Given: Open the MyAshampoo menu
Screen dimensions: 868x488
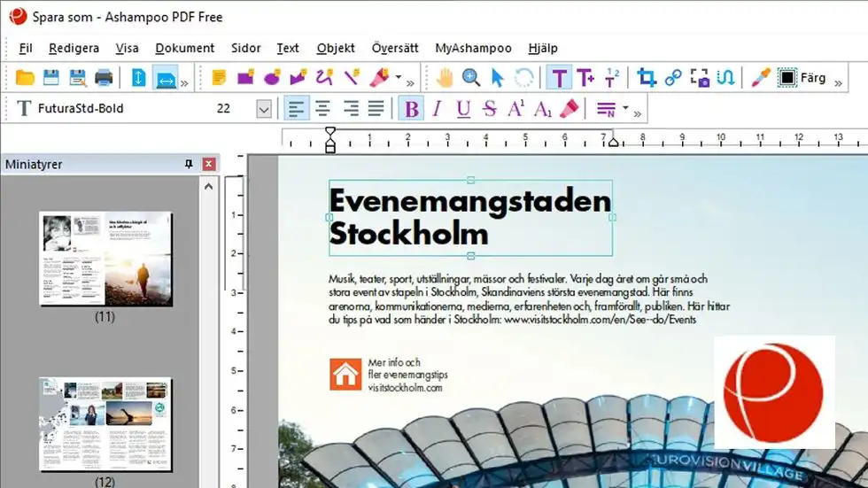Looking at the screenshot, I should [473, 48].
